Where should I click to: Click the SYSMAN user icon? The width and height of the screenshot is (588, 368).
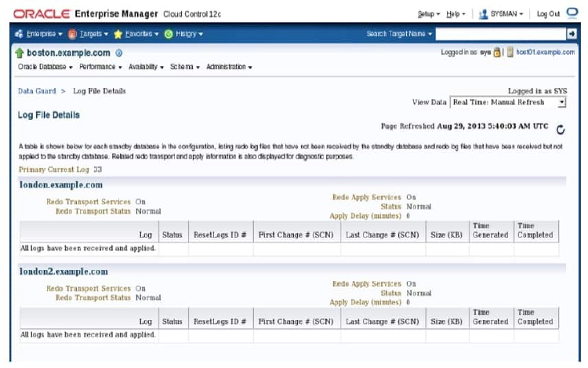484,14
